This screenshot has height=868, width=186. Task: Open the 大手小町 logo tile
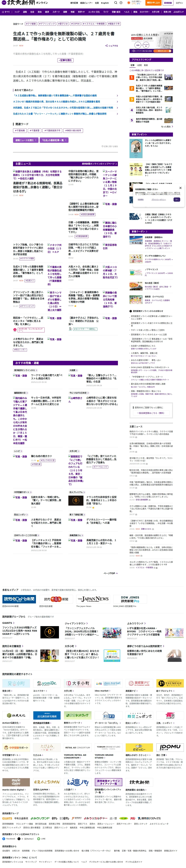click(78, 683)
